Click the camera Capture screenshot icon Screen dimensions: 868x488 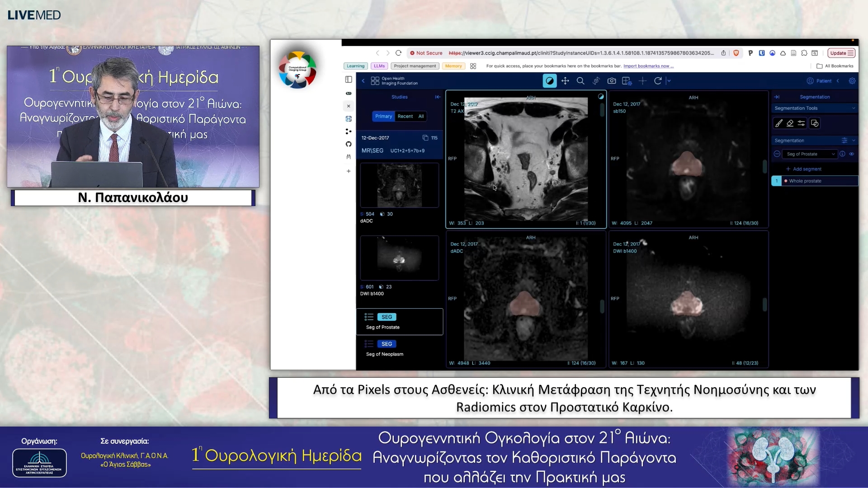612,81
